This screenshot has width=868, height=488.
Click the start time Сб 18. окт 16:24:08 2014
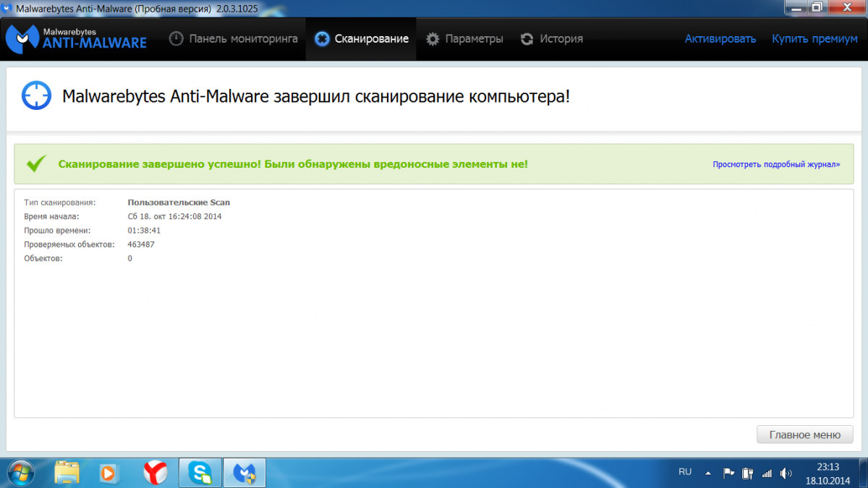coord(174,216)
